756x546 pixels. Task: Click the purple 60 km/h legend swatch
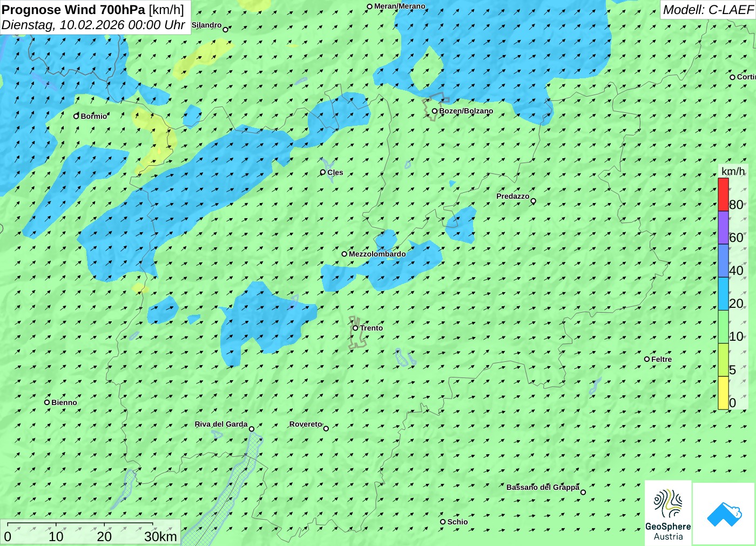(x=723, y=227)
